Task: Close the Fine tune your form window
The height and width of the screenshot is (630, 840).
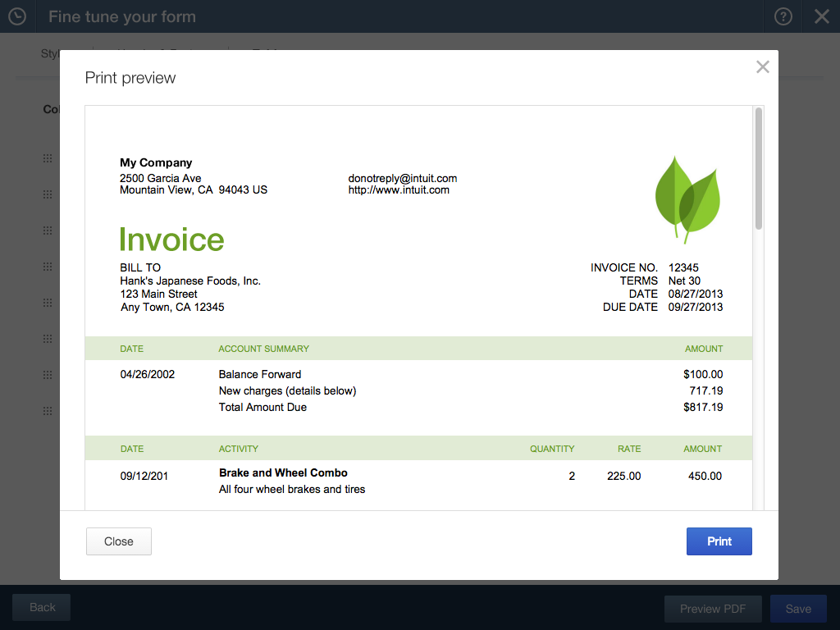Action: pyautogui.click(x=821, y=16)
